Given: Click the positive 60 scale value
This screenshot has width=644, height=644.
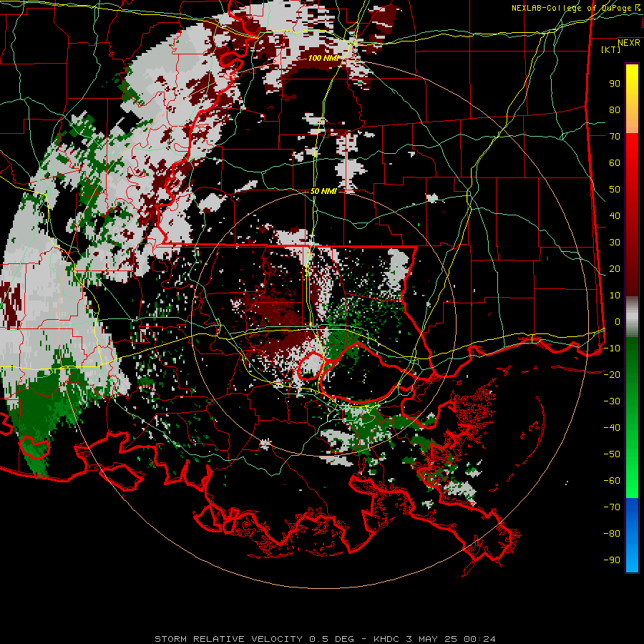Looking at the screenshot, I should point(615,163).
